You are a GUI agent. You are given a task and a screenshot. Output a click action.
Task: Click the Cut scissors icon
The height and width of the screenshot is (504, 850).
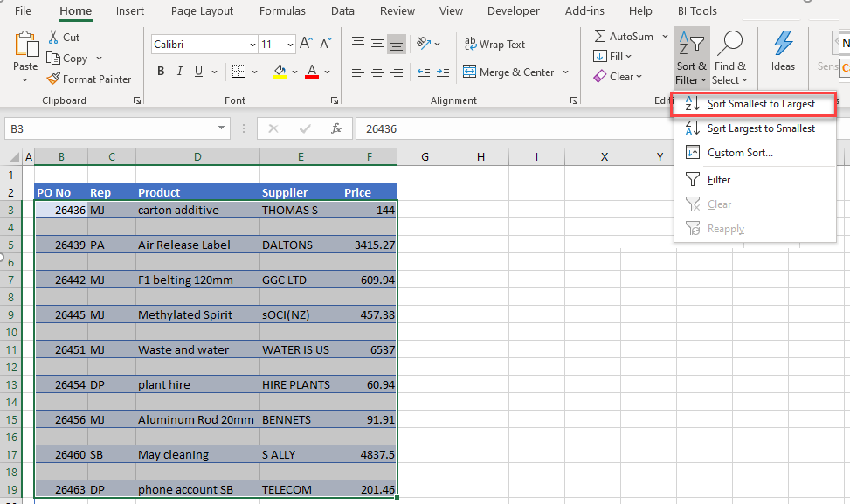(x=53, y=38)
